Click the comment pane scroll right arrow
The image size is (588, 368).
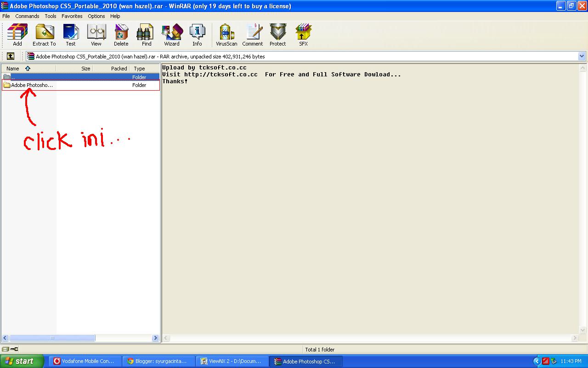tap(575, 338)
